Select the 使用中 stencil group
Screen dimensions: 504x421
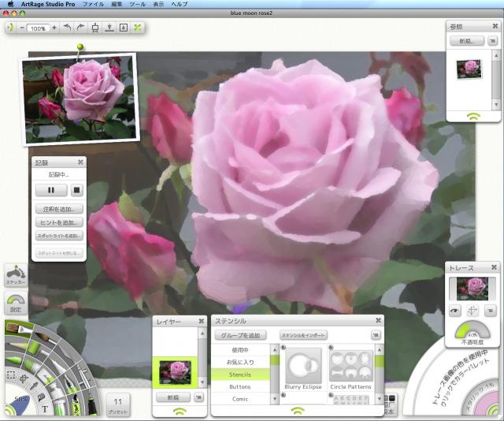(240, 350)
